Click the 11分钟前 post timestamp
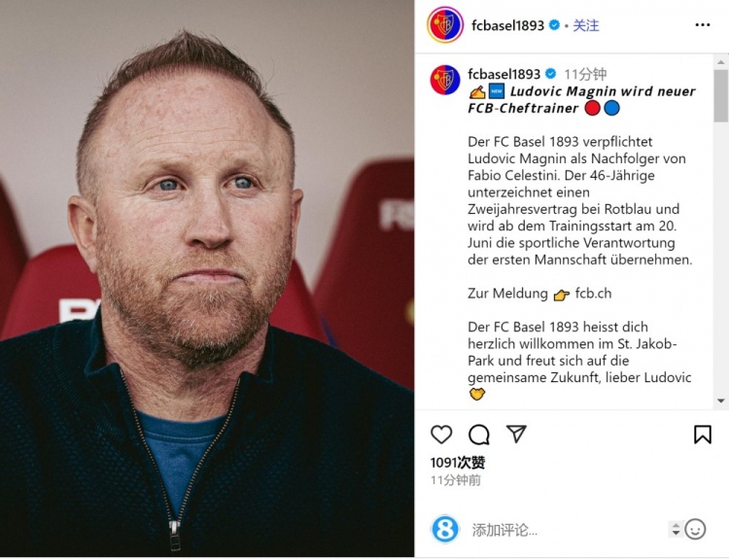Image resolution: width=729 pixels, height=560 pixels. [456, 480]
